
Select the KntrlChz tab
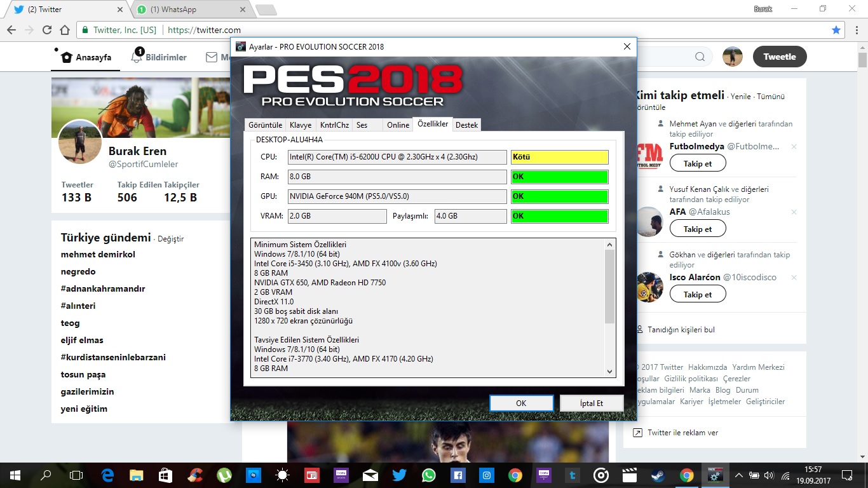point(334,125)
